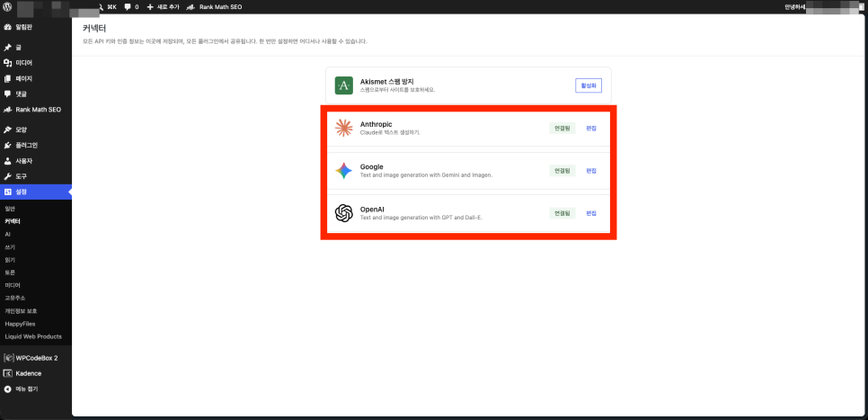Select the highlighted 설정 settings menu
The image size is (868, 420).
35,192
